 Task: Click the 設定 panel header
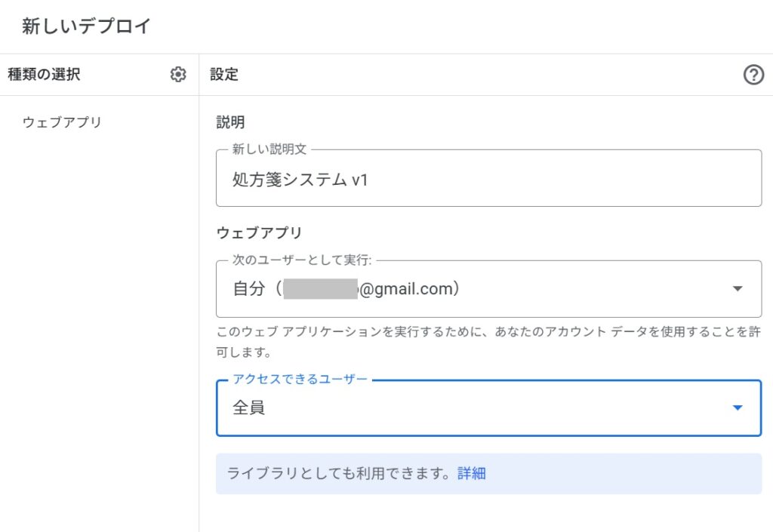coord(224,75)
